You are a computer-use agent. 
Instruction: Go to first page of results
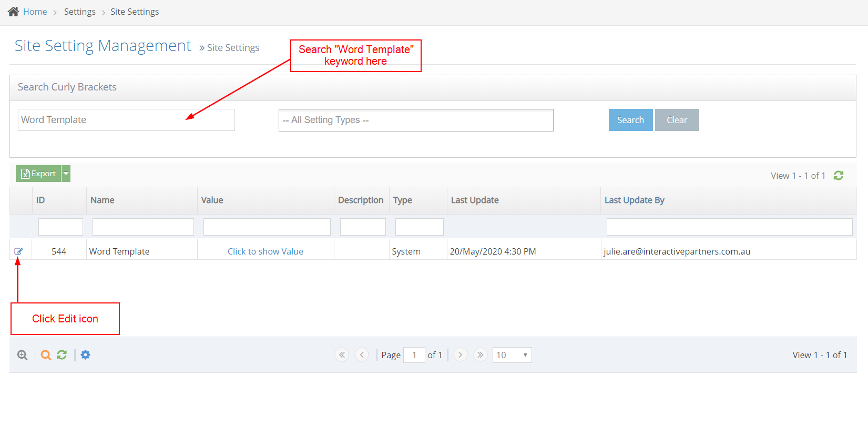(342, 355)
